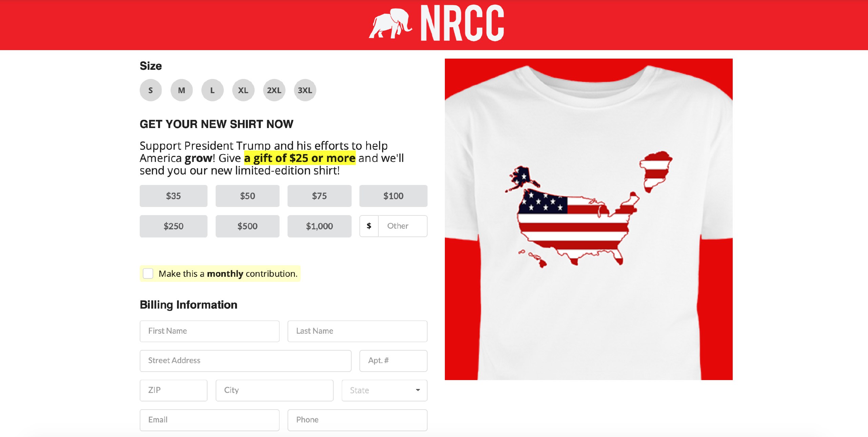The height and width of the screenshot is (437, 868).
Task: Click the flag map t-shirt image
Action: pos(589,219)
